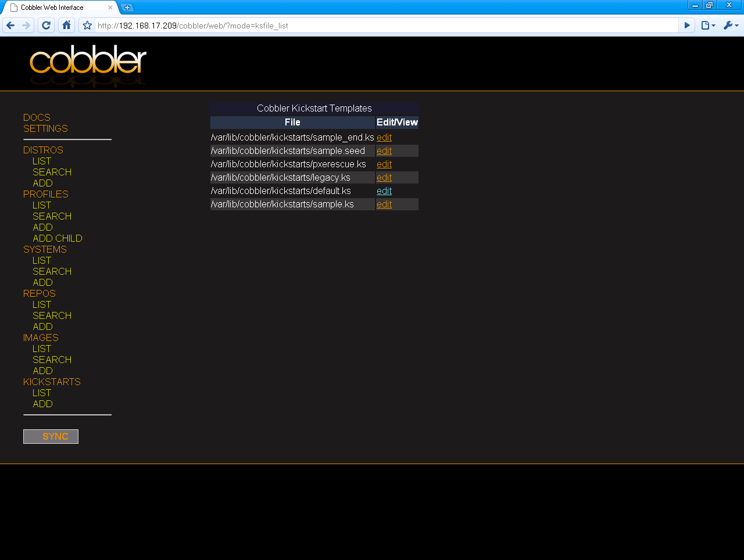Open the DOCS menu entry

pos(37,117)
